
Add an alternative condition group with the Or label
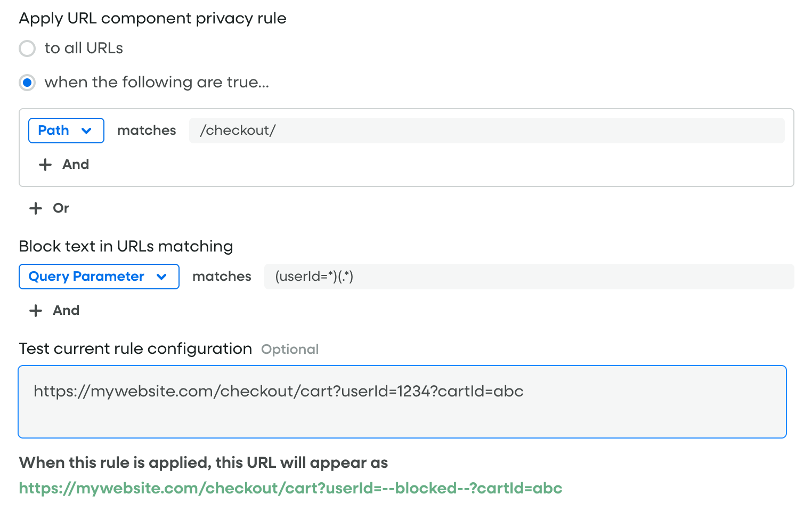coord(61,208)
